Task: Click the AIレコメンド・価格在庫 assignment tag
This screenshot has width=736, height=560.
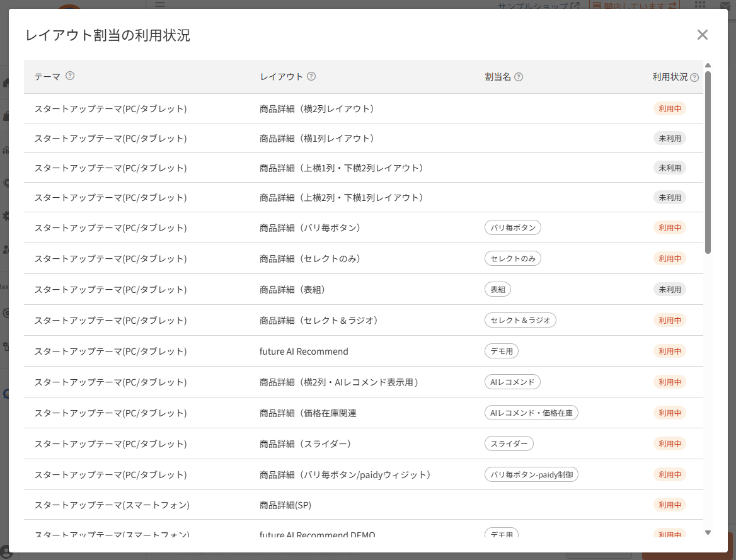Action: [x=531, y=413]
